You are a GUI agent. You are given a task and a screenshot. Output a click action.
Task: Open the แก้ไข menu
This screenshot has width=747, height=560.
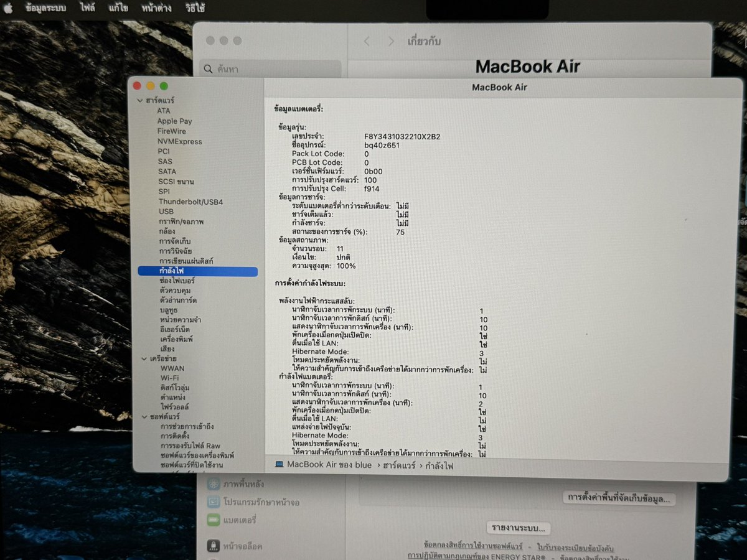coord(119,9)
